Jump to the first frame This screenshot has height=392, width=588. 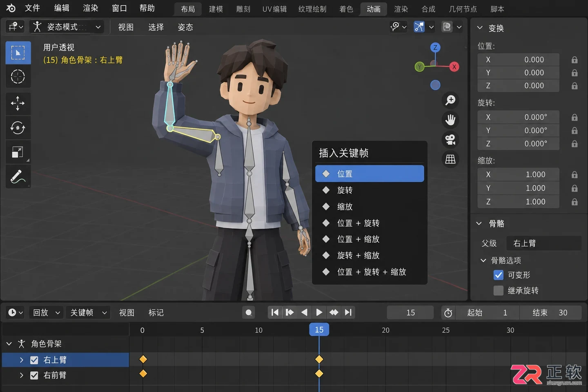(x=275, y=312)
